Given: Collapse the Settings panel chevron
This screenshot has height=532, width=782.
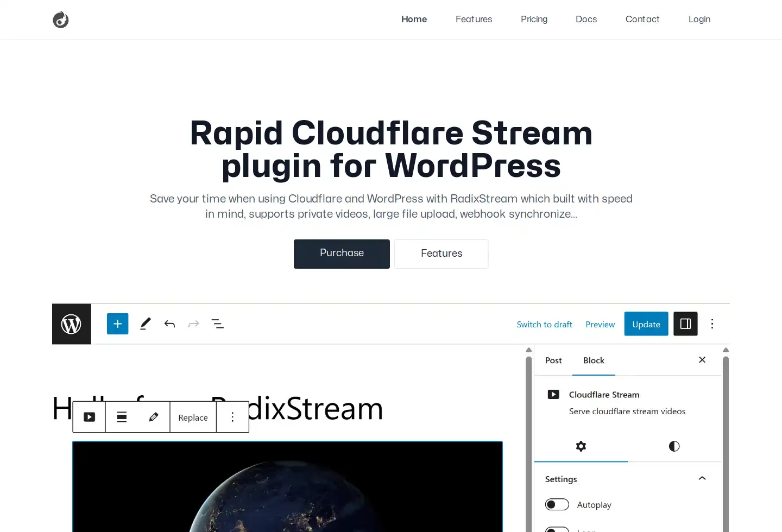Looking at the screenshot, I should click(702, 479).
